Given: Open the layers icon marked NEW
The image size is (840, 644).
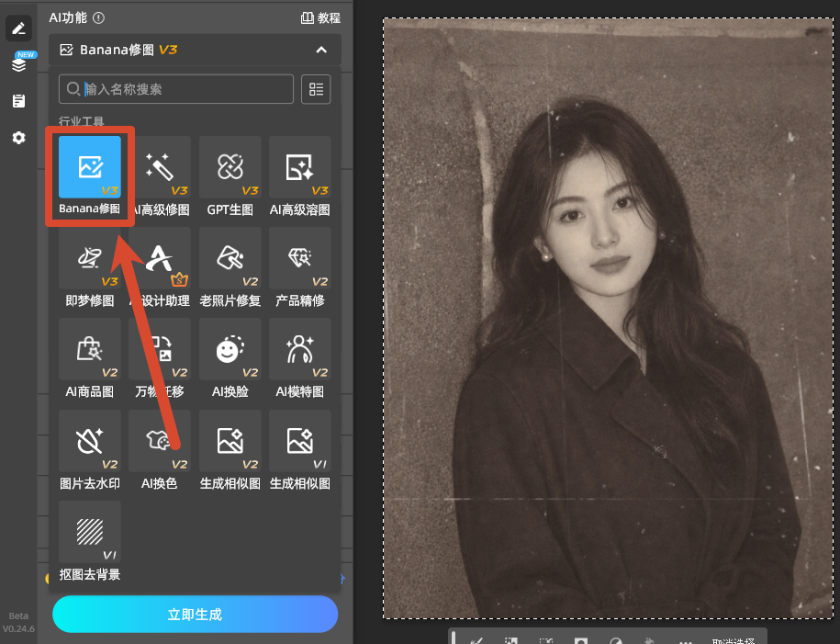Looking at the screenshot, I should 18,64.
